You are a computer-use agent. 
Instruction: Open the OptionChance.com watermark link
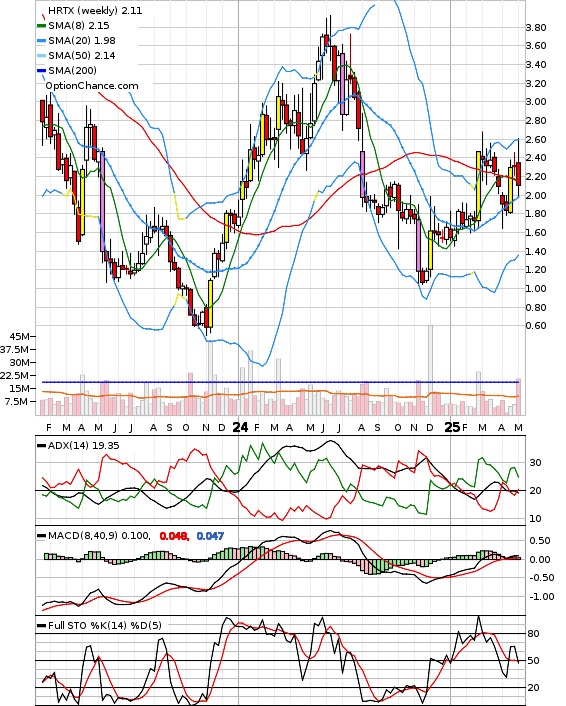[92, 86]
